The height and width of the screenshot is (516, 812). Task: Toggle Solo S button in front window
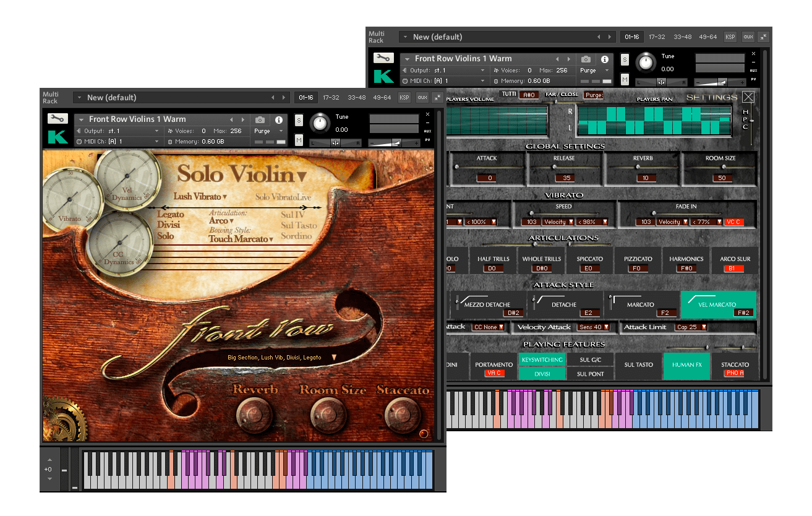tap(299, 120)
